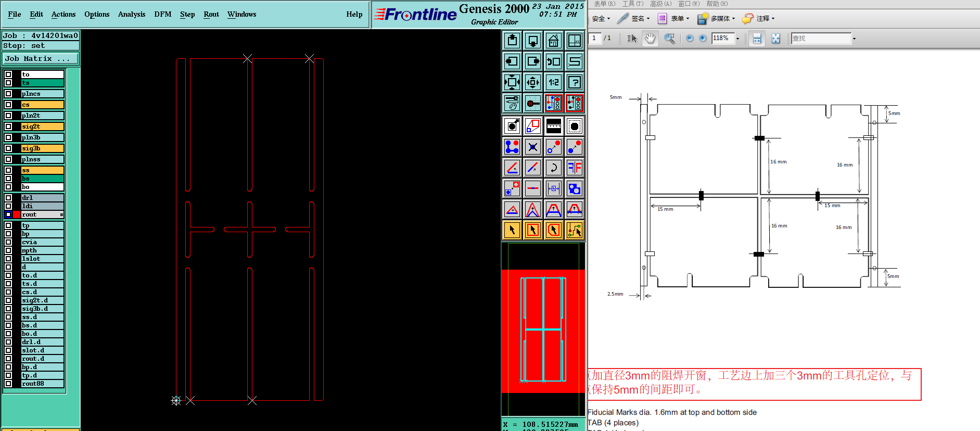Image resolution: width=980 pixels, height=431 pixels.
Task: Open the 118% zoom level dropdown arrow
Action: click(x=737, y=39)
